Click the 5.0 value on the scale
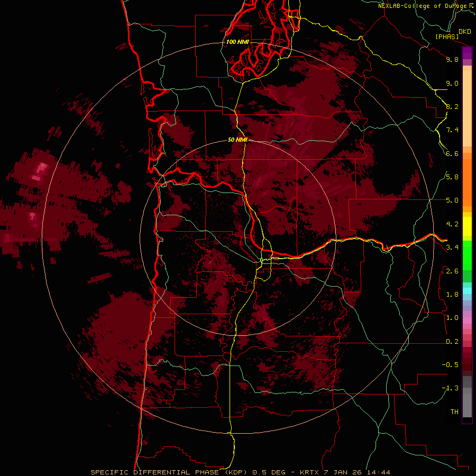This screenshot has width=476, height=476. [x=452, y=200]
